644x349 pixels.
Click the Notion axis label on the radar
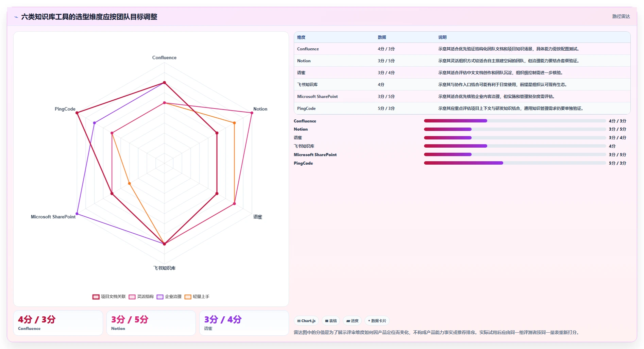click(x=260, y=109)
